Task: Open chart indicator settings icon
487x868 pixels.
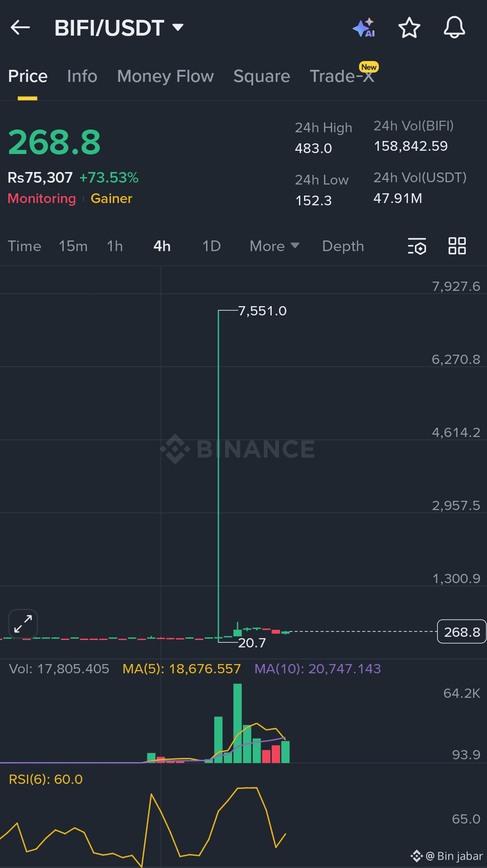Action: pyautogui.click(x=417, y=246)
